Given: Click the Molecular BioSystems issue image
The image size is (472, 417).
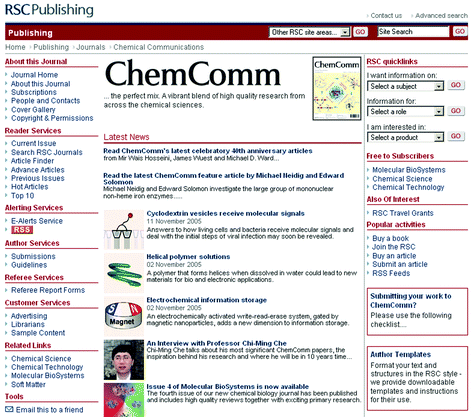Looking at the screenshot, I should click(x=124, y=400).
